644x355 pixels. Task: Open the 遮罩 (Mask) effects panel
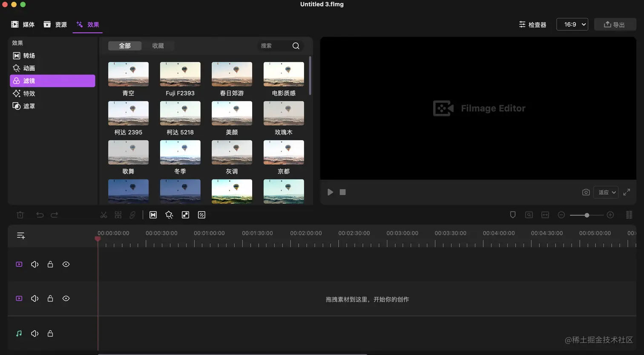coord(28,106)
